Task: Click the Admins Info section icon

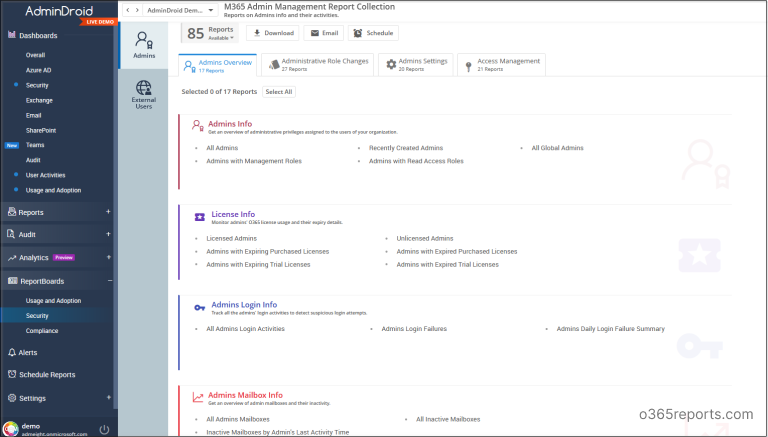Action: (197, 125)
